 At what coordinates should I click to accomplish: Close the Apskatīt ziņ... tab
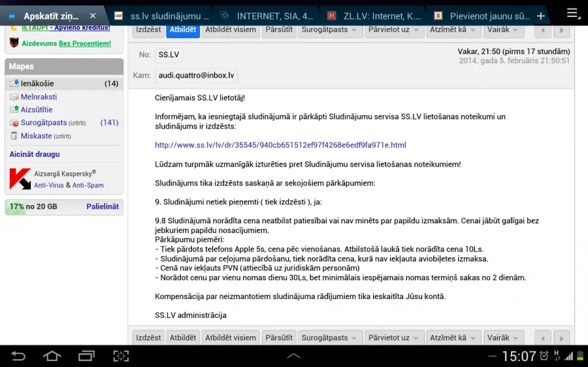coord(93,16)
